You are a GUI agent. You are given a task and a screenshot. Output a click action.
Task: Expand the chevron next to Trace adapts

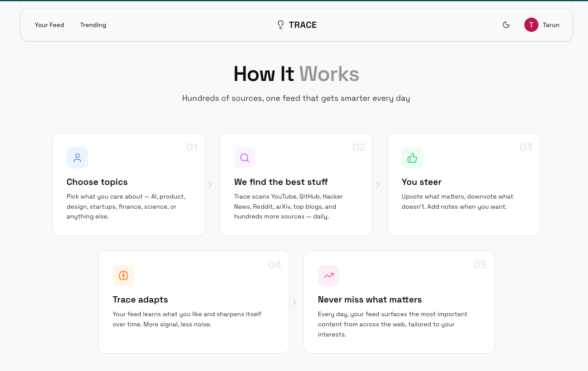[294, 302]
